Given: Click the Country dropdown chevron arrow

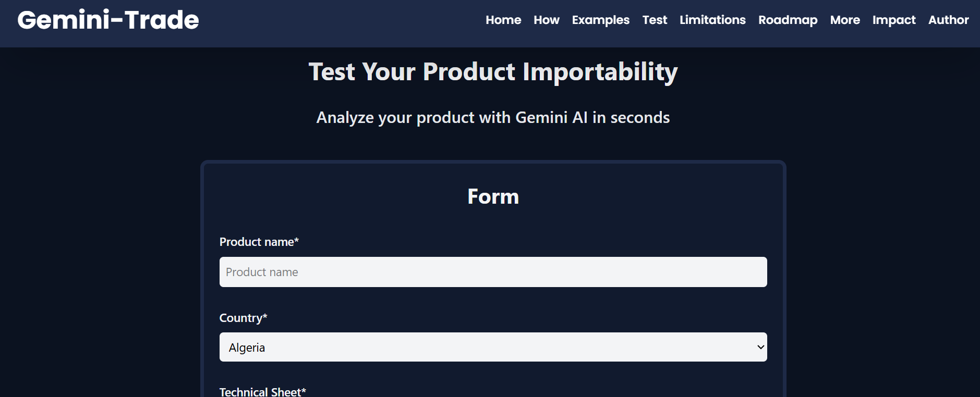Looking at the screenshot, I should point(761,347).
